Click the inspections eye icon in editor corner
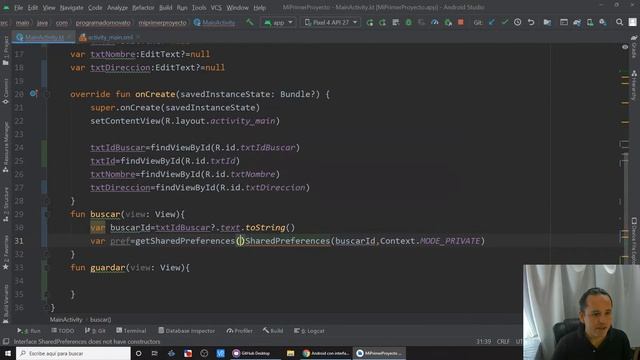 625,47
